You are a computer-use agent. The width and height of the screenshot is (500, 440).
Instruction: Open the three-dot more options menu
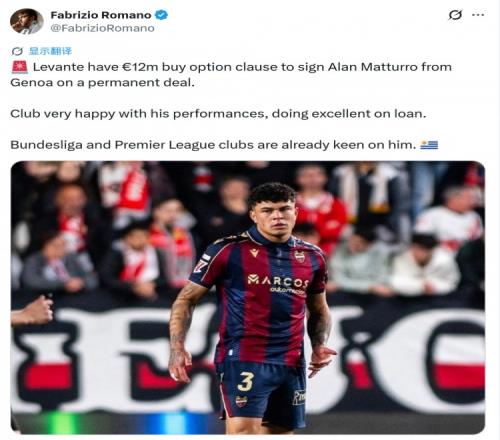tap(478, 15)
